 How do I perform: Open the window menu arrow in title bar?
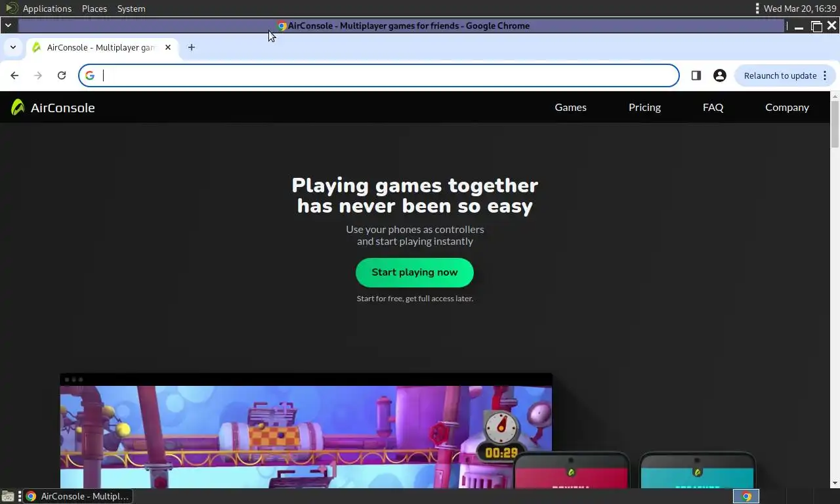(8, 26)
